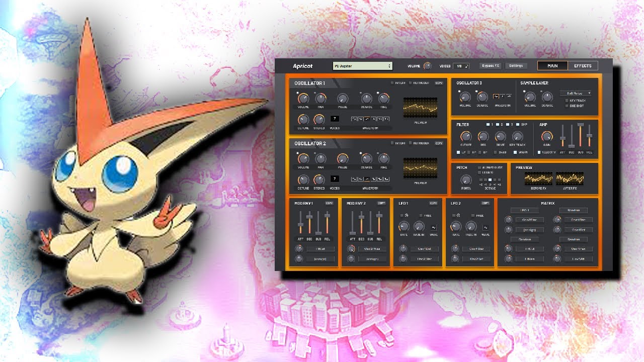Toggle Key Track in Sample Layer
The height and width of the screenshot is (362, 644).
click(567, 101)
